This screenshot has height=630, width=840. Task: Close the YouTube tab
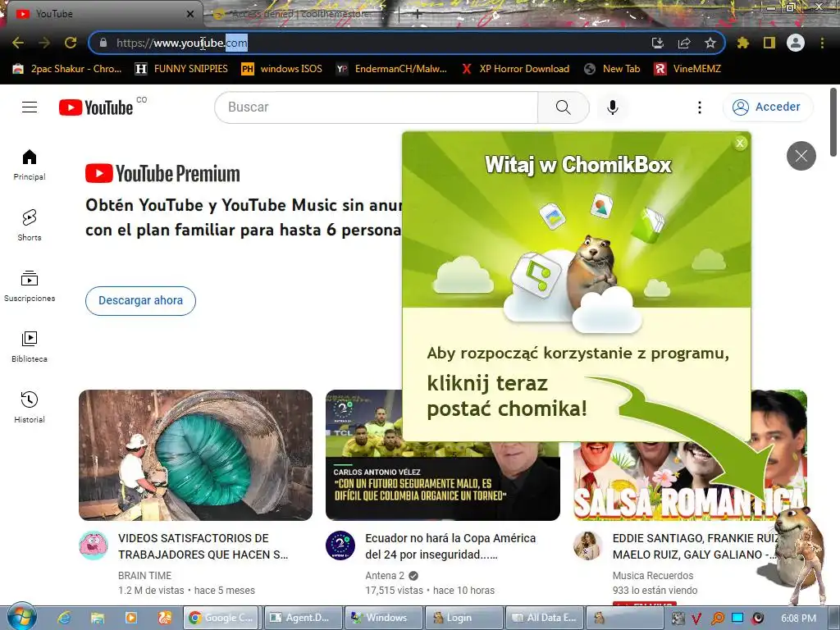(x=190, y=14)
